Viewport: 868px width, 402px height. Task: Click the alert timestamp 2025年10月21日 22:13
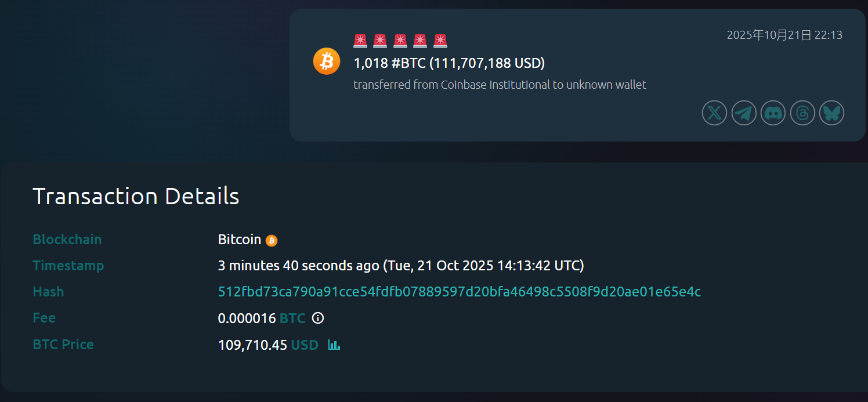click(784, 35)
